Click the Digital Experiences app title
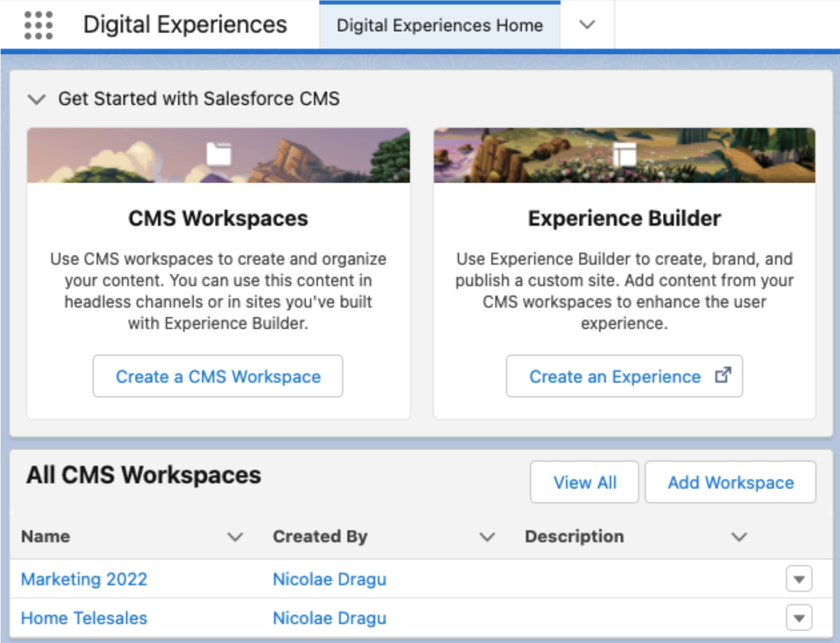 pos(185,24)
